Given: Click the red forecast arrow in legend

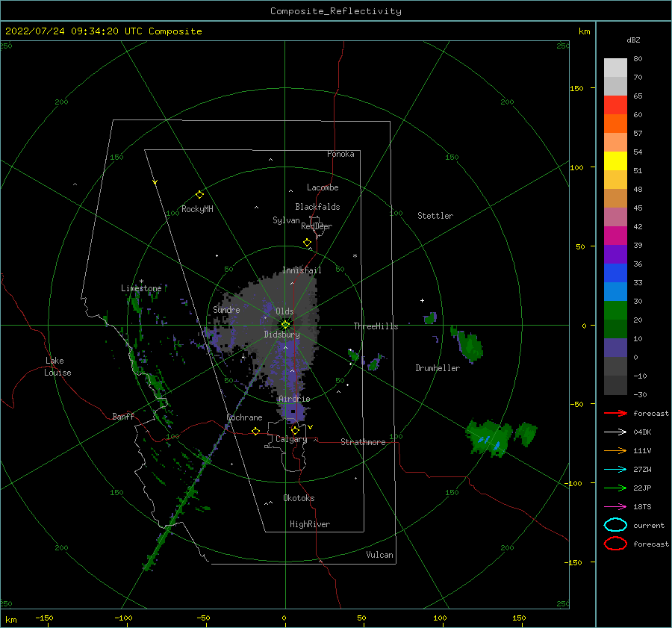Looking at the screenshot, I should pyautogui.click(x=615, y=413).
